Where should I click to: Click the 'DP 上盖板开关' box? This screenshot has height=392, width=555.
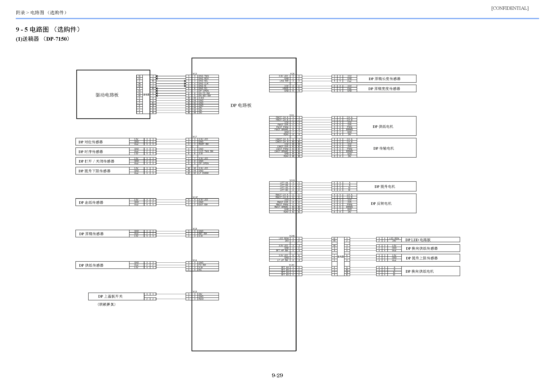(x=116, y=296)
